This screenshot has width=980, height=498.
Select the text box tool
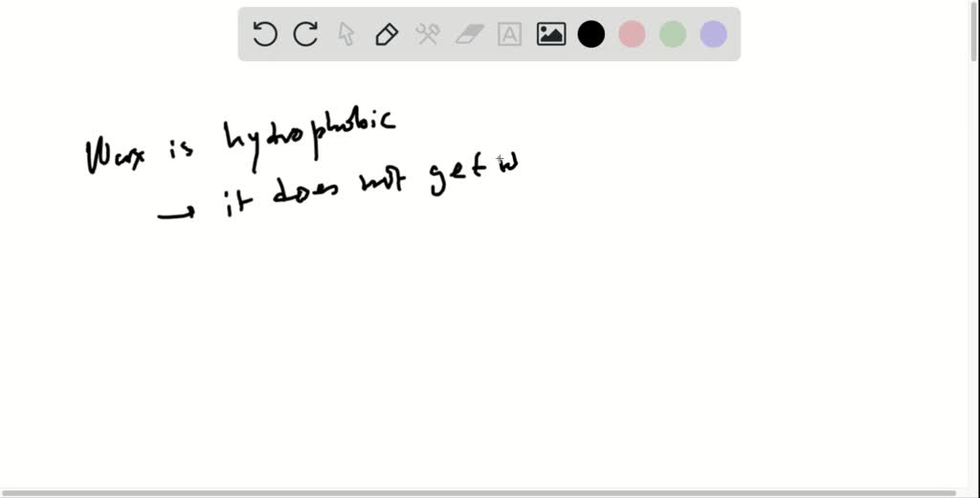pyautogui.click(x=509, y=34)
